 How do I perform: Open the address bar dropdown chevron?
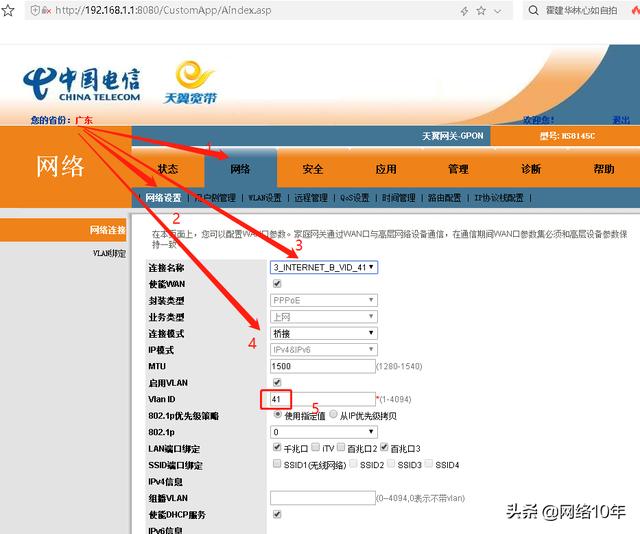498,11
